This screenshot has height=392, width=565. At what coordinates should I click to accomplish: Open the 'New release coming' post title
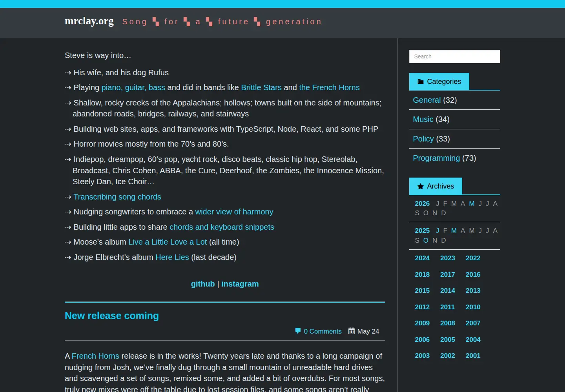click(x=112, y=316)
